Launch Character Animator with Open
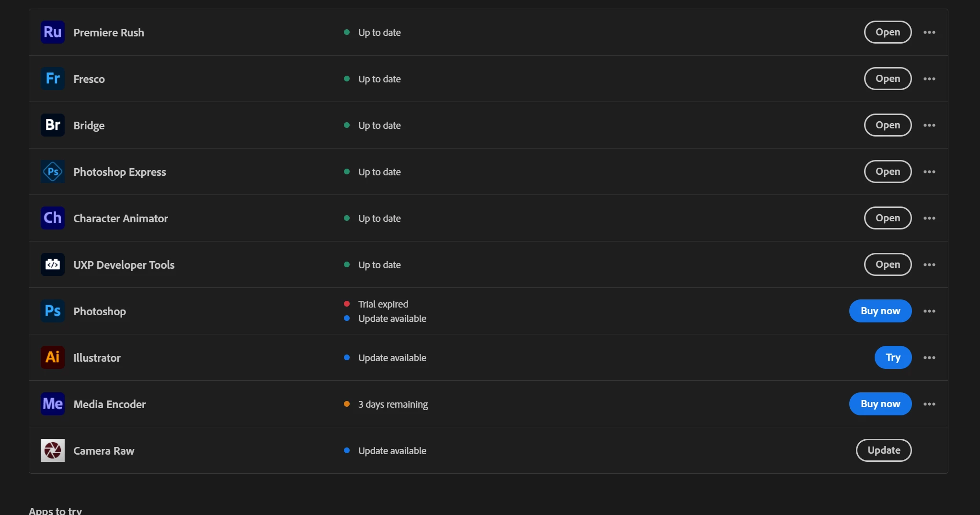 tap(888, 218)
